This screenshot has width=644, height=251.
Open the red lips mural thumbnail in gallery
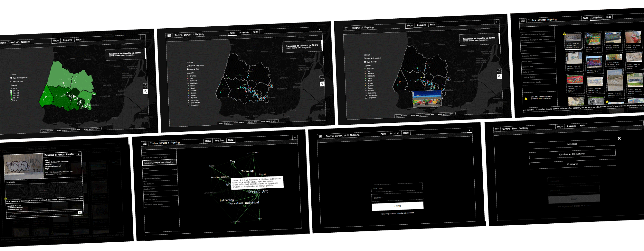pyautogui.click(x=633, y=38)
